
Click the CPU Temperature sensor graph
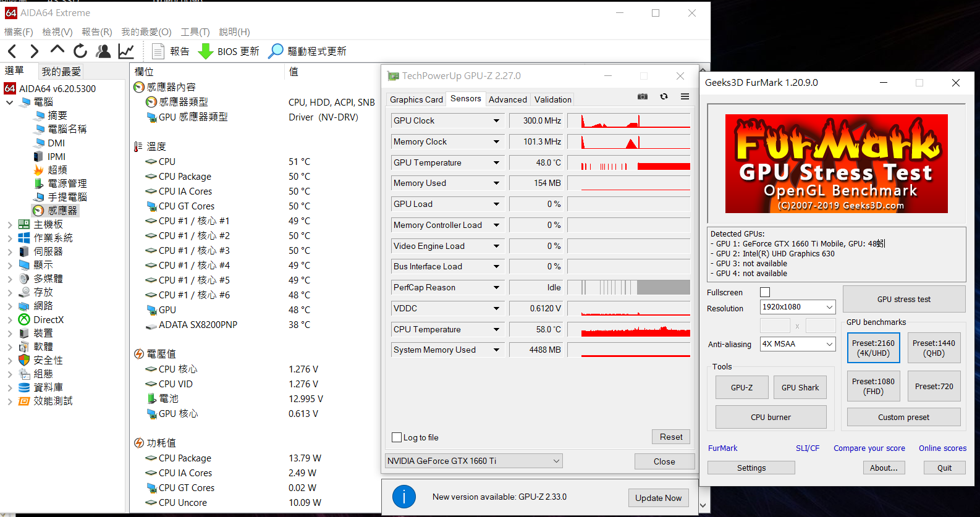tap(629, 329)
